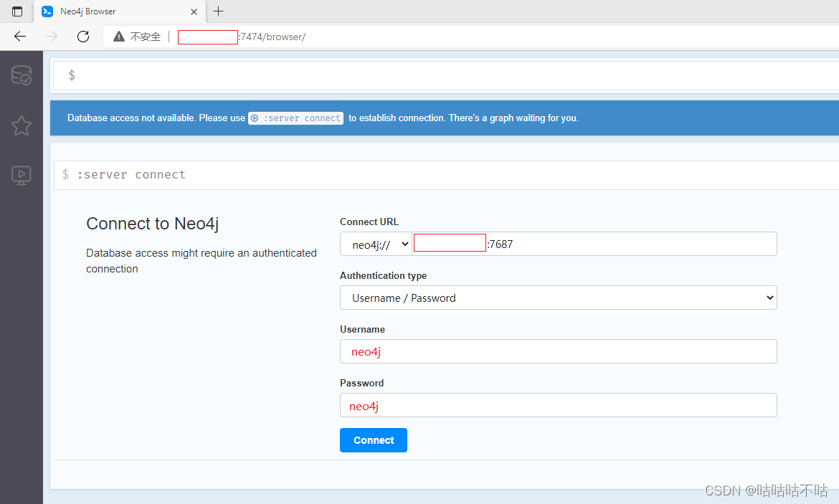This screenshot has height=504, width=839.
Task: Focus the top Cypher command editor
Action: pyautogui.click(x=446, y=75)
